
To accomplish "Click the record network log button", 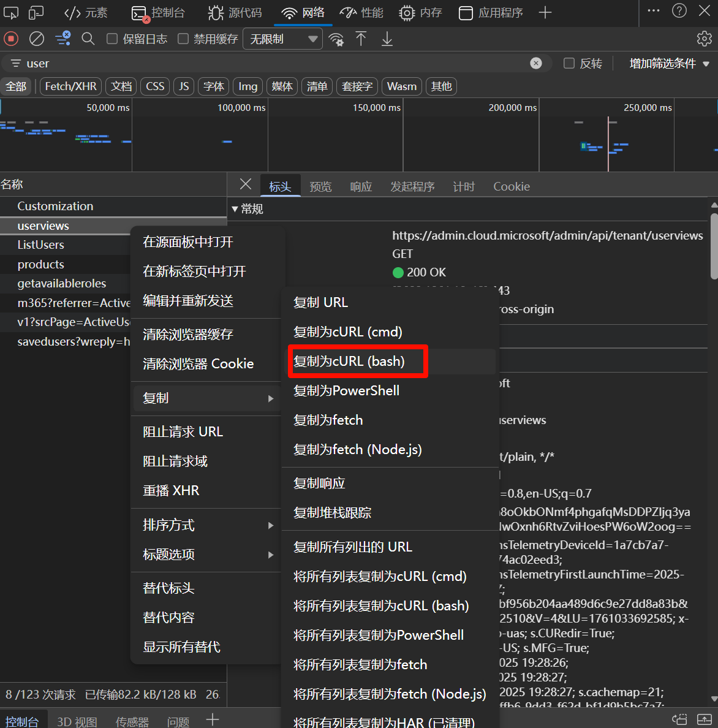I will 11,39.
